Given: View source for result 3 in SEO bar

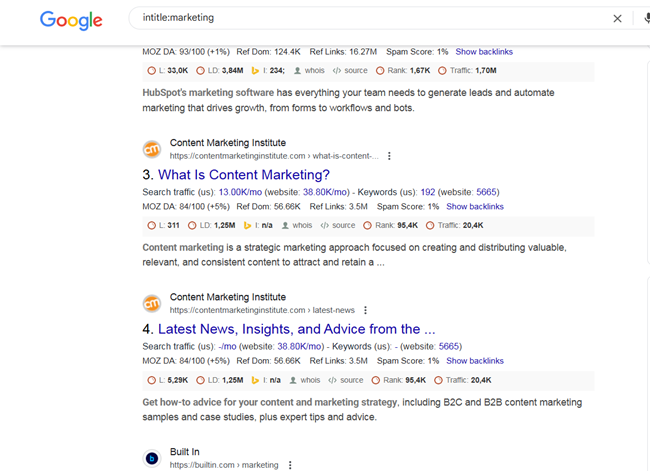Looking at the screenshot, I should (338, 226).
